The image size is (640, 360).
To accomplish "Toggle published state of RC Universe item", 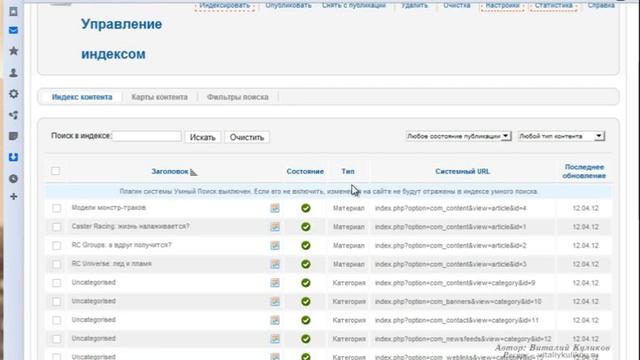I will coord(306,264).
